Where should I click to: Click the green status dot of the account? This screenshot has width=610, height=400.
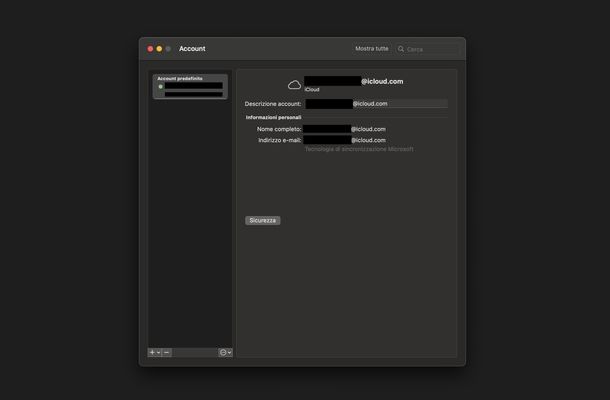point(160,86)
